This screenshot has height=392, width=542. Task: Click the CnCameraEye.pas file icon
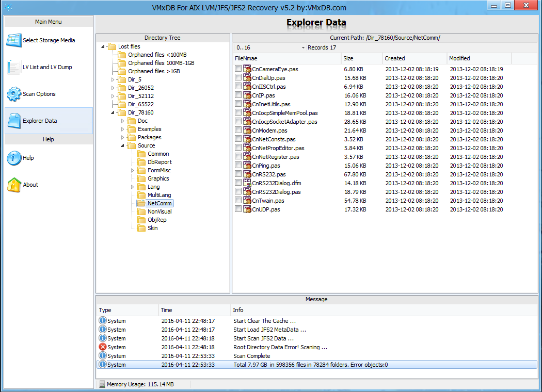247,69
